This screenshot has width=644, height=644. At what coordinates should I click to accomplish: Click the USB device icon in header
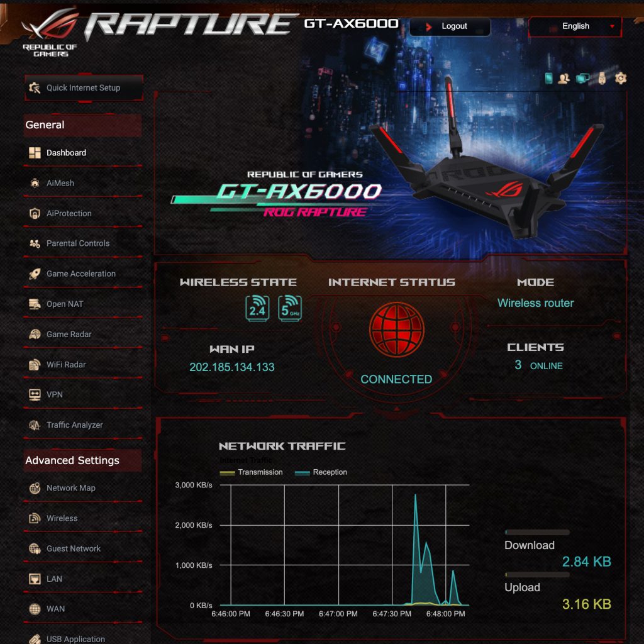click(x=602, y=78)
